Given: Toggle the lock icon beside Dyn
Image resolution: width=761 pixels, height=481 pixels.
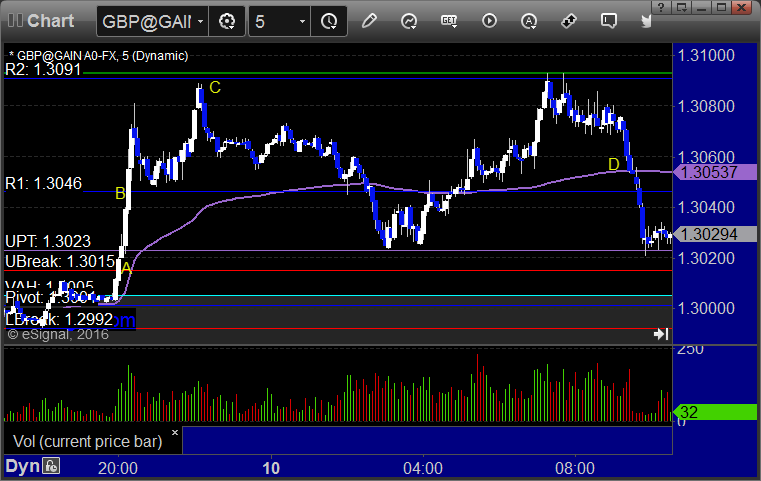Looking at the screenshot, I should (x=51, y=466).
